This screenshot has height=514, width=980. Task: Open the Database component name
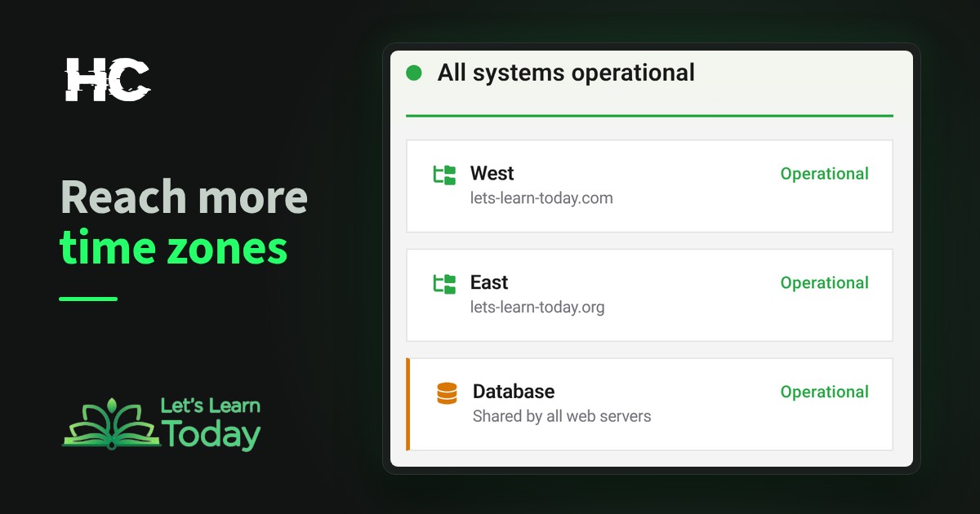(514, 392)
